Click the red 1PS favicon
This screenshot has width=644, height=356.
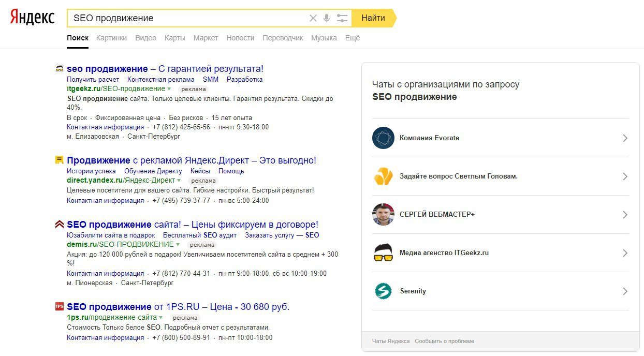(x=60, y=306)
